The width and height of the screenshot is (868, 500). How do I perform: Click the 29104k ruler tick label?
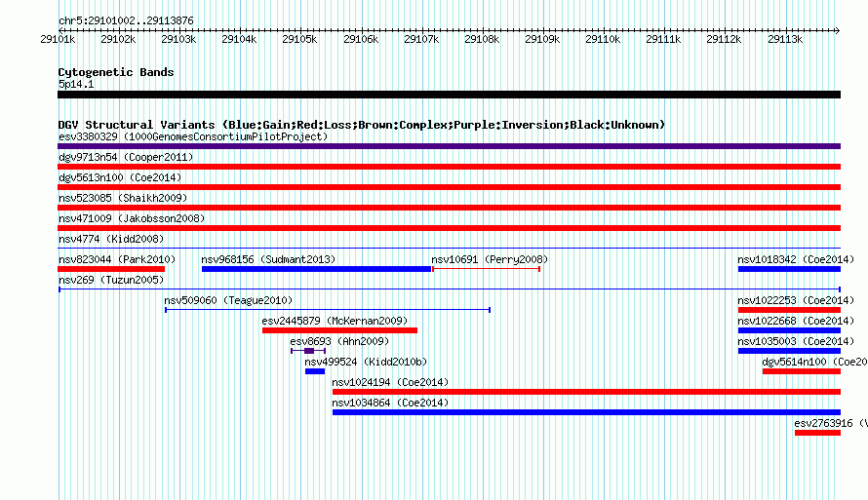(x=239, y=39)
